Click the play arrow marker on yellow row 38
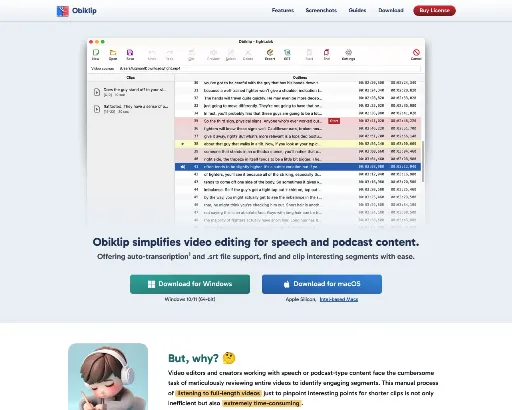512x410 pixels. (182, 144)
